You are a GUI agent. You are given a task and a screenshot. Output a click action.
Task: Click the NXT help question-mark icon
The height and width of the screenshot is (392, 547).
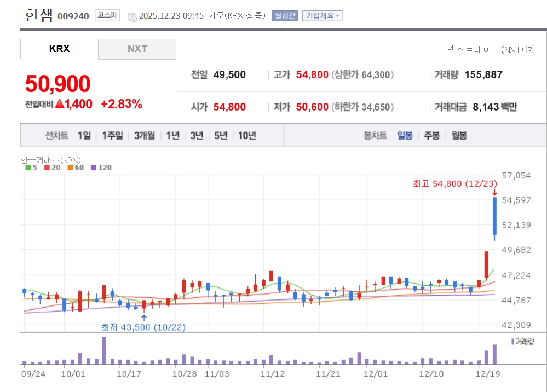coord(530,49)
